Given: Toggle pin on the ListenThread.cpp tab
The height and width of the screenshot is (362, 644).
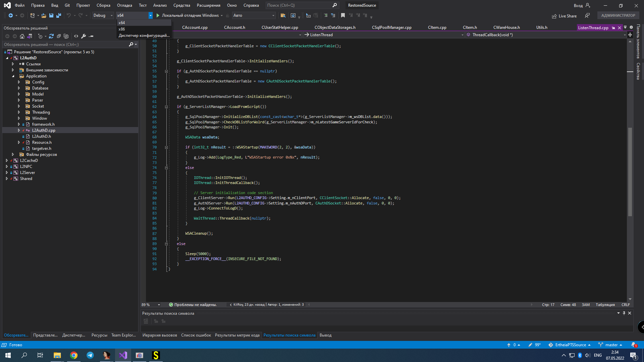Looking at the screenshot, I should click(x=613, y=28).
